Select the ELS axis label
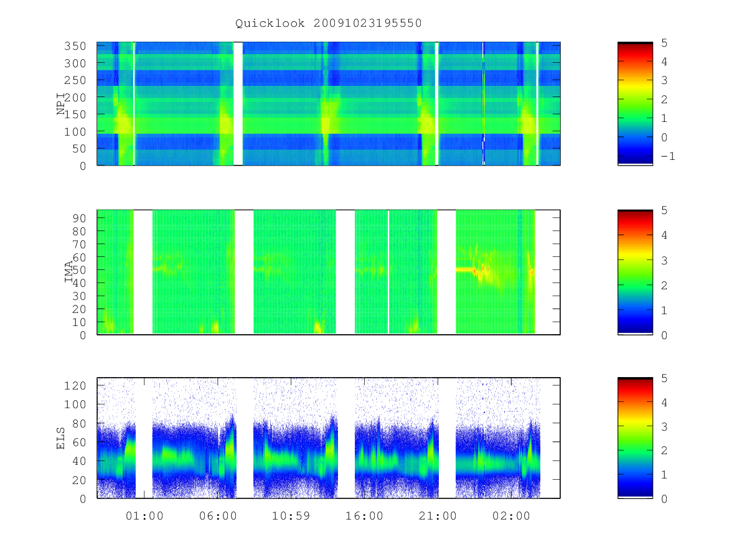 tap(62, 438)
